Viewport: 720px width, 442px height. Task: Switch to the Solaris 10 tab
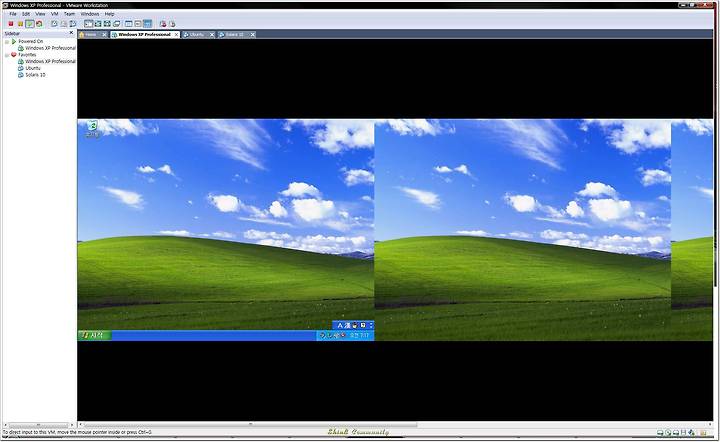[234, 34]
